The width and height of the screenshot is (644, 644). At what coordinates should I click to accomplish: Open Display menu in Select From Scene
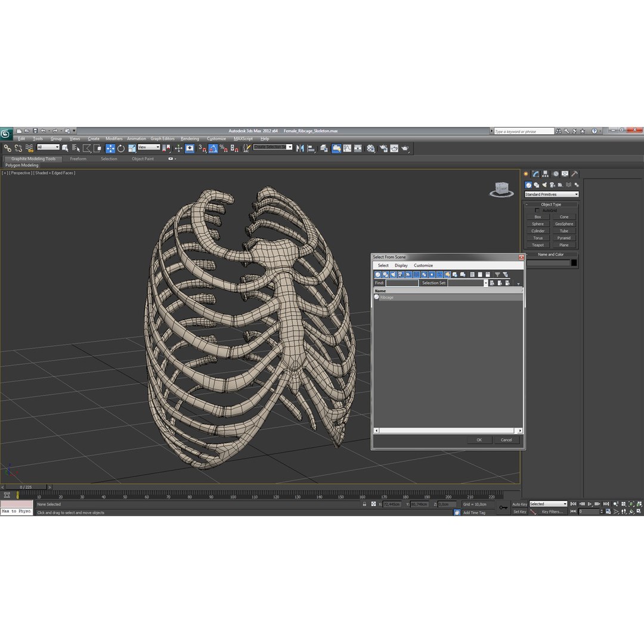[401, 266]
